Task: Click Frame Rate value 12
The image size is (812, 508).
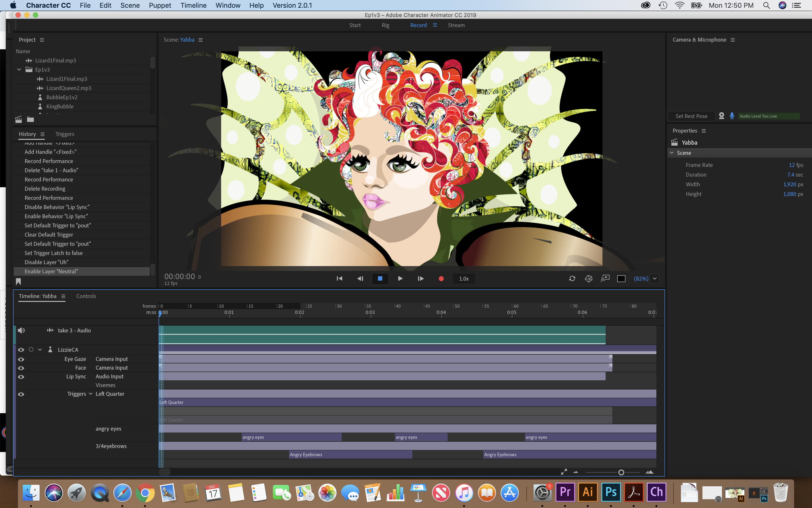Action: (x=791, y=165)
